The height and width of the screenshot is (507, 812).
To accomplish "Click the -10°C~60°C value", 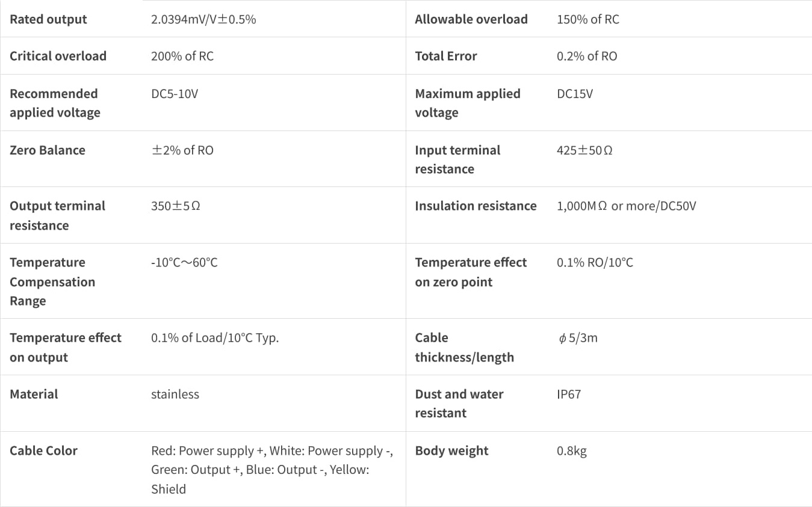I will point(184,263).
